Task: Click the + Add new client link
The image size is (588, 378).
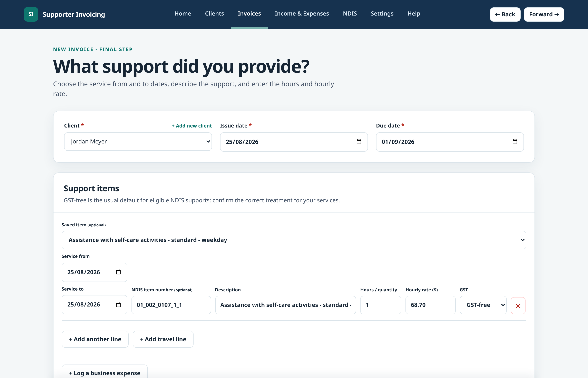Action: (x=192, y=126)
